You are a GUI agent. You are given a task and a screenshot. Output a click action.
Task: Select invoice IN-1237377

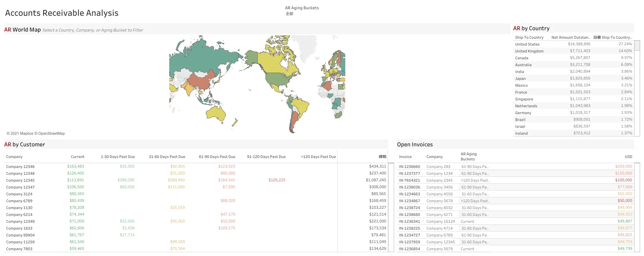pos(409,173)
